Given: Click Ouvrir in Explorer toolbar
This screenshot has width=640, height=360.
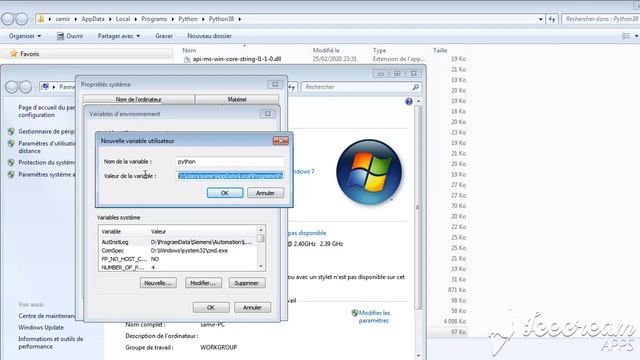Looking at the screenshot, I should tap(70, 36).
